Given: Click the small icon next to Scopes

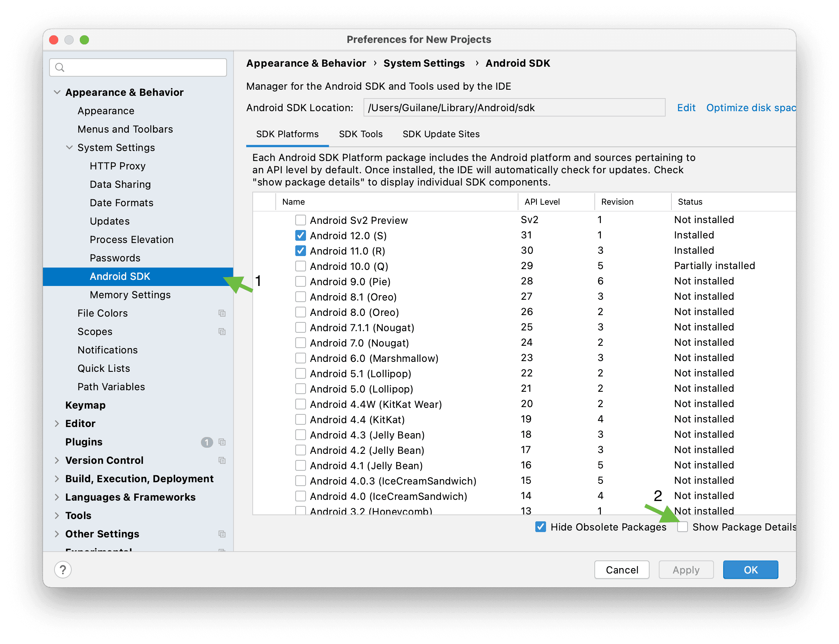Looking at the screenshot, I should (222, 332).
